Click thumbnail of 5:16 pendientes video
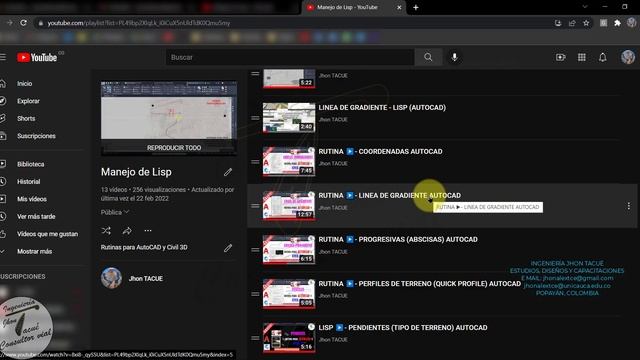Screen dimensions: 640x360 (x=289, y=338)
